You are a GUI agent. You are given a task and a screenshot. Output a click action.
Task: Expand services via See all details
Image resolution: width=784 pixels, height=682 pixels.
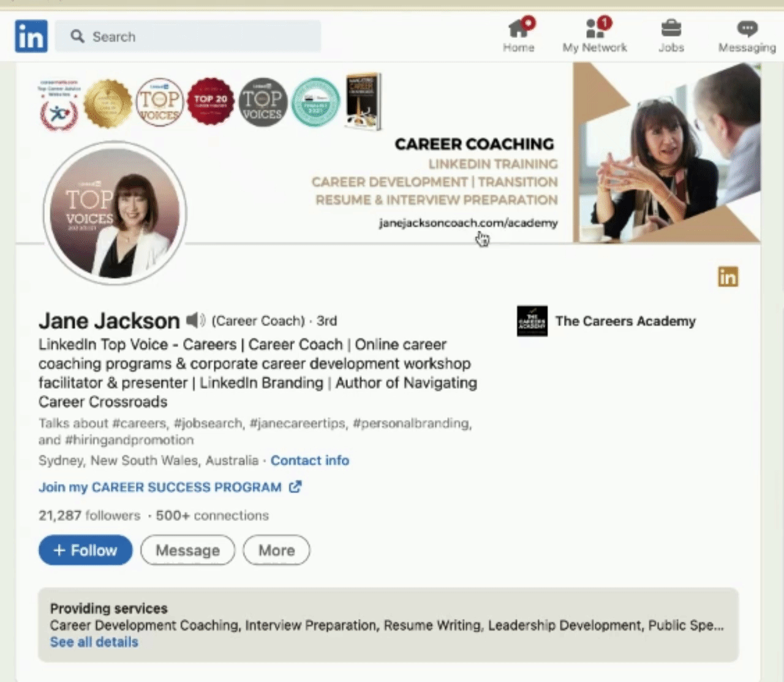click(94, 642)
